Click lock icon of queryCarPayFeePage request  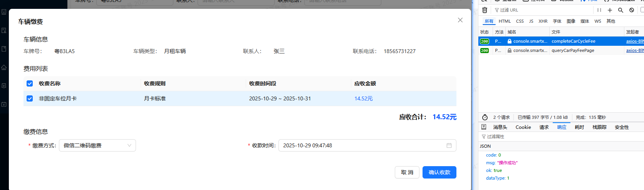(x=510, y=50)
